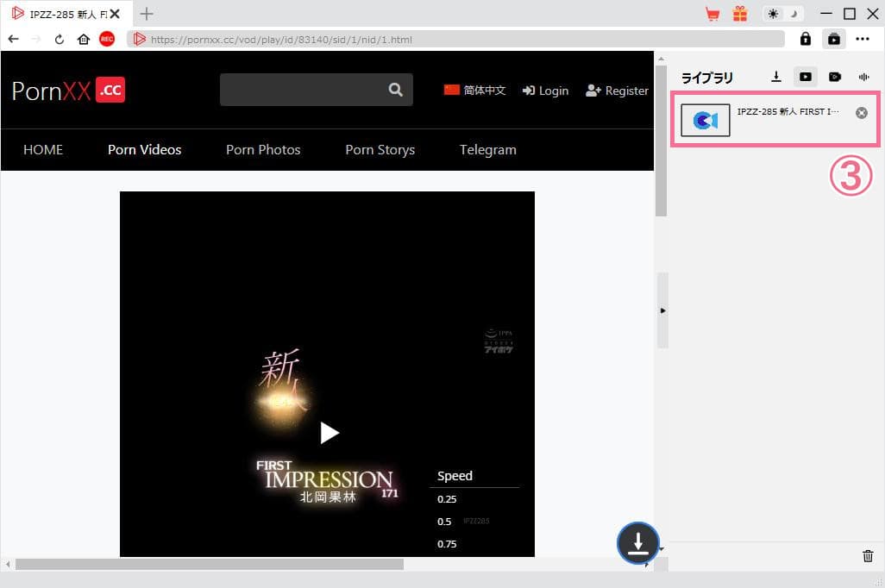Switch to dark theme moon icon
This screenshot has height=588, width=885.
click(x=794, y=14)
